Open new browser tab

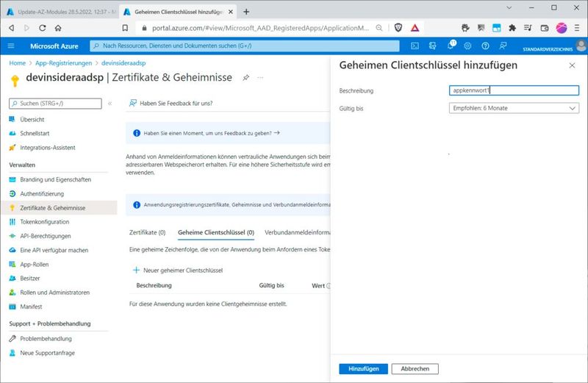pyautogui.click(x=246, y=12)
